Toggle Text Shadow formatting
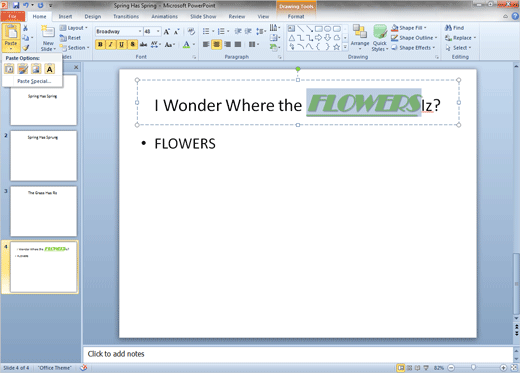This screenshot has height=373, width=520. point(133,44)
